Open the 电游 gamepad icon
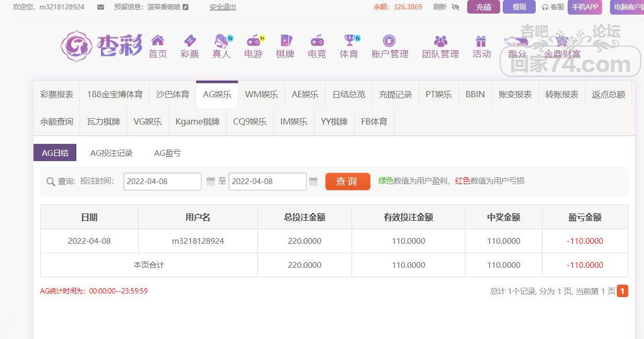Viewport: 644px width, 339px height. pos(254,41)
